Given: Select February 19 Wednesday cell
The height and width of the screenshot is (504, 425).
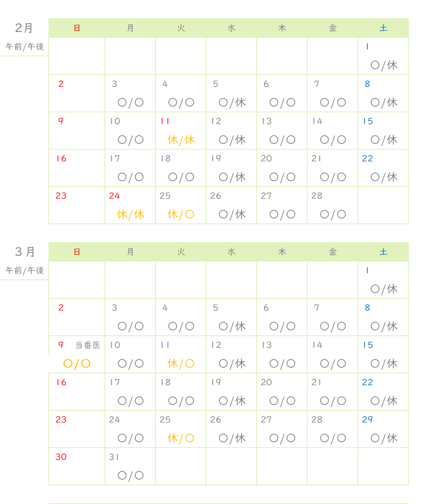Looking at the screenshot, I should pos(231,168).
